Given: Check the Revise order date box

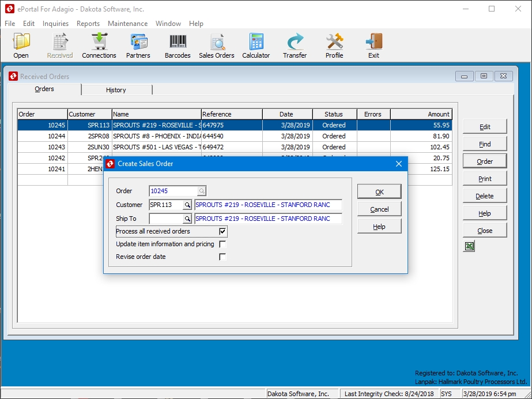Looking at the screenshot, I should coord(222,257).
